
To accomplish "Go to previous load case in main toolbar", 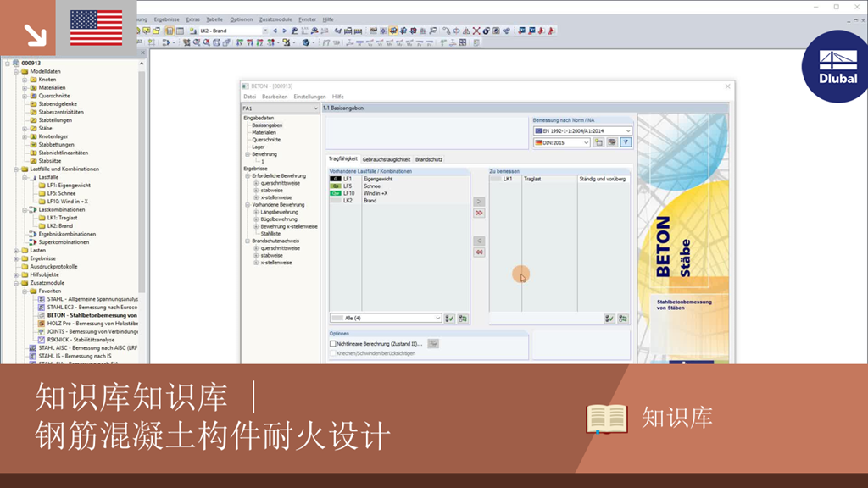I will [x=275, y=31].
